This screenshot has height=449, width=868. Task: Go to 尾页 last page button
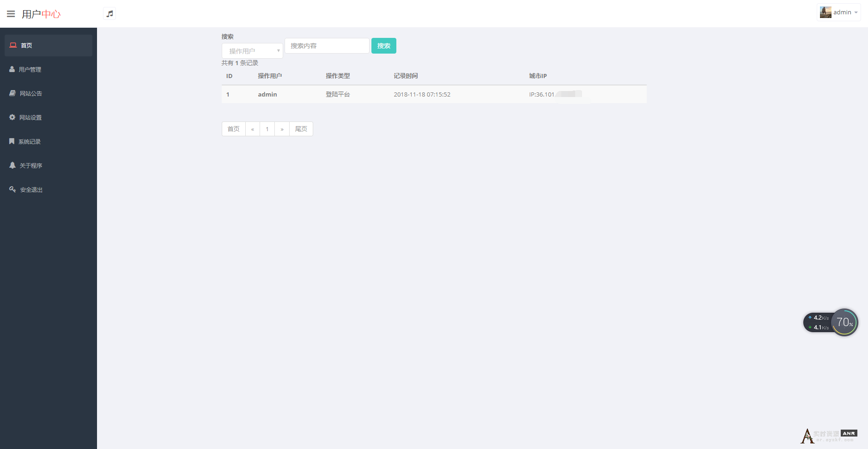click(x=301, y=129)
